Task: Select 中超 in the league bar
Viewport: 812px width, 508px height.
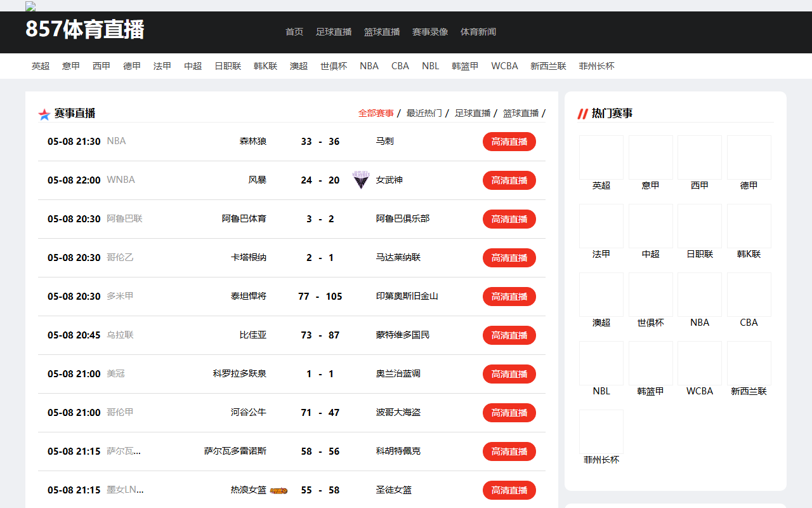Action: 193,66
